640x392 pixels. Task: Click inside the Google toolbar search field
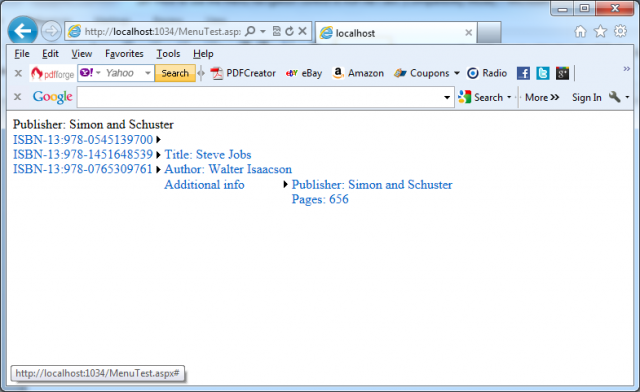point(260,97)
